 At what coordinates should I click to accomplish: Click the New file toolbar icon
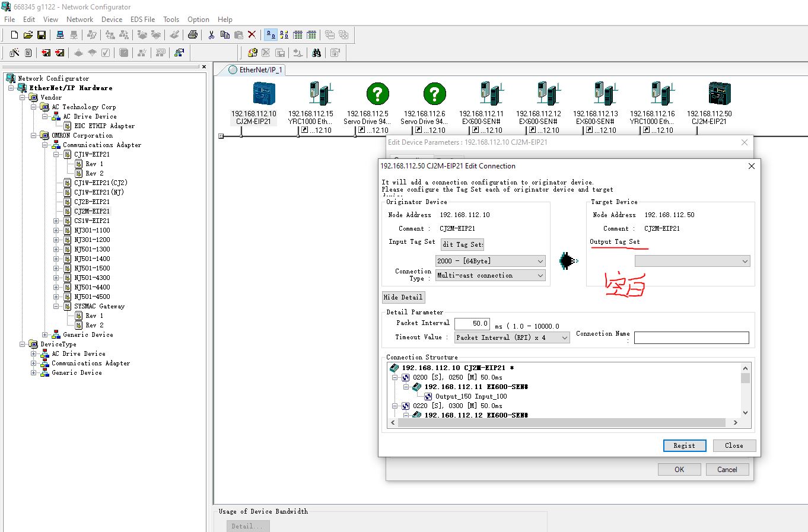tap(14, 35)
